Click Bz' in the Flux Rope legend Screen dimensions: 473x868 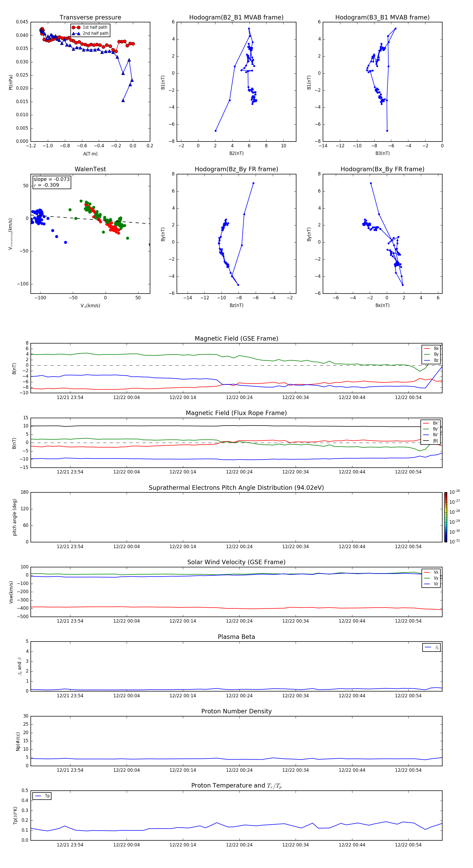pyautogui.click(x=431, y=435)
